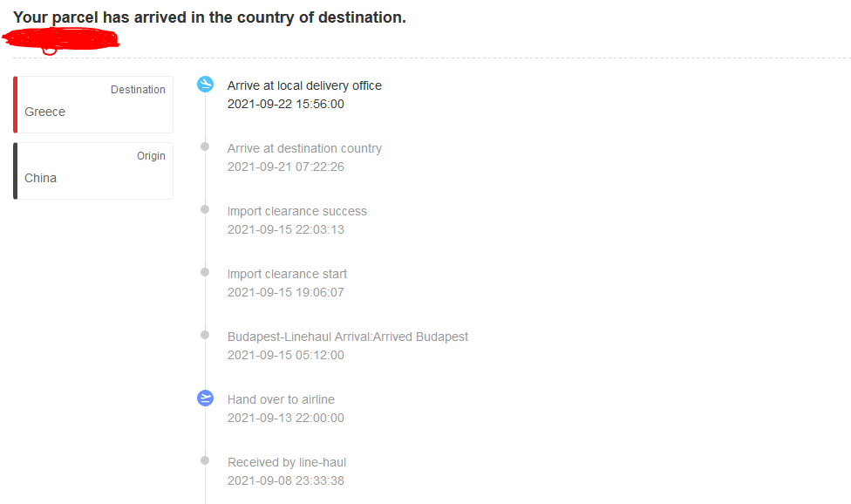Image resolution: width=851 pixels, height=504 pixels.
Task: Click Import clearance success status text
Action: tap(296, 211)
